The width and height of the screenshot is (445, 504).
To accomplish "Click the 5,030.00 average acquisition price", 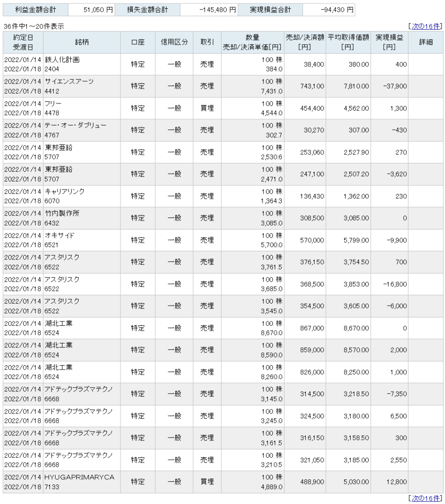I will pos(356,482).
